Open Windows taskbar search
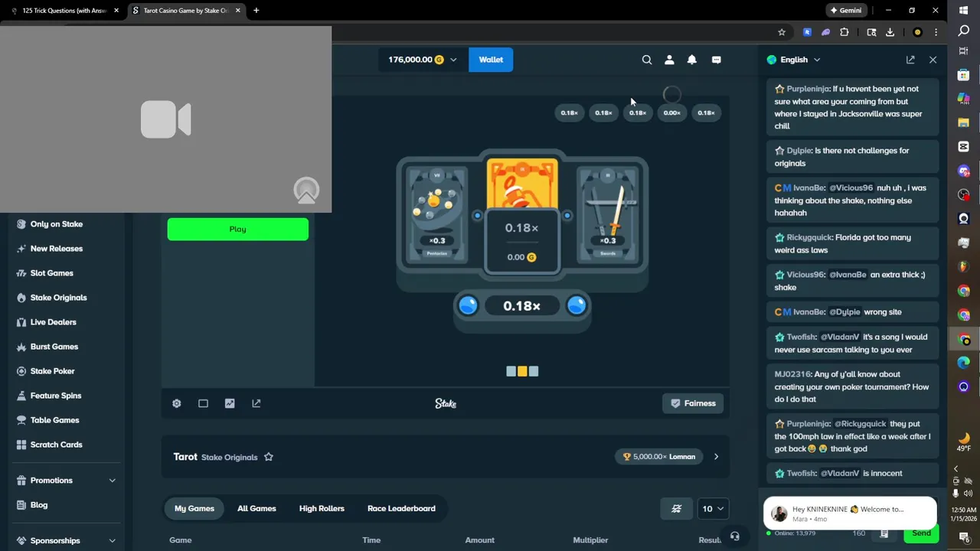 click(x=964, y=31)
